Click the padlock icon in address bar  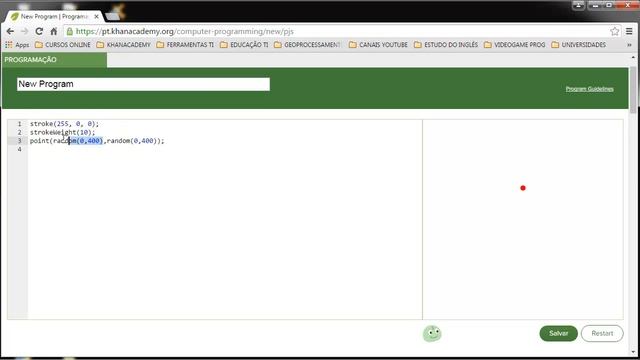[70, 31]
